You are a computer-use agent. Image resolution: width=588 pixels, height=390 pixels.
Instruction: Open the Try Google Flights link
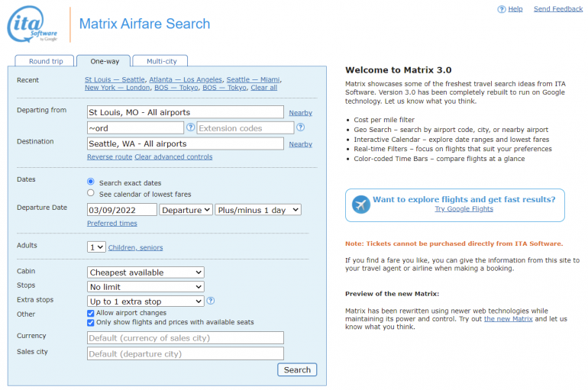click(464, 209)
